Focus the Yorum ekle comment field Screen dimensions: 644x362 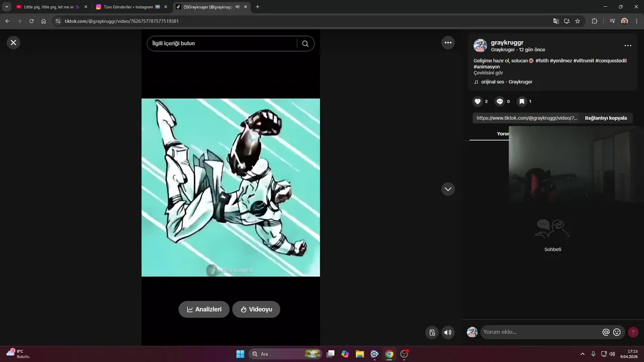(541, 332)
